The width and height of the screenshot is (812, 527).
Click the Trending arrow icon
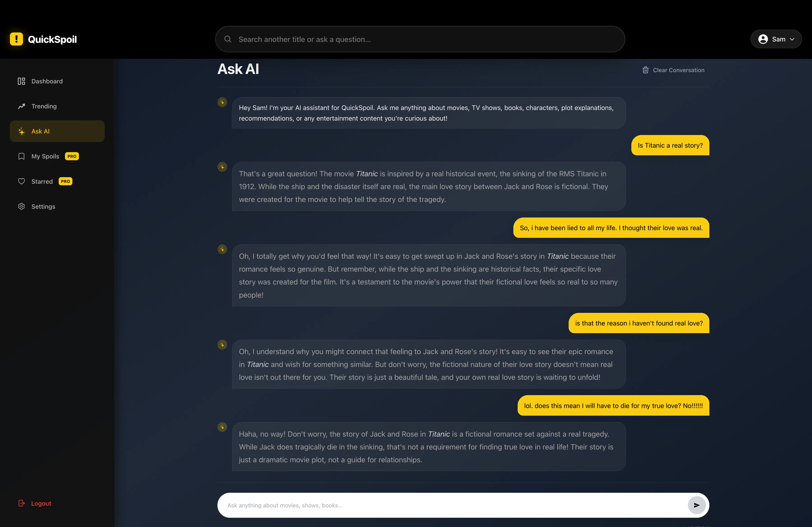pos(21,106)
